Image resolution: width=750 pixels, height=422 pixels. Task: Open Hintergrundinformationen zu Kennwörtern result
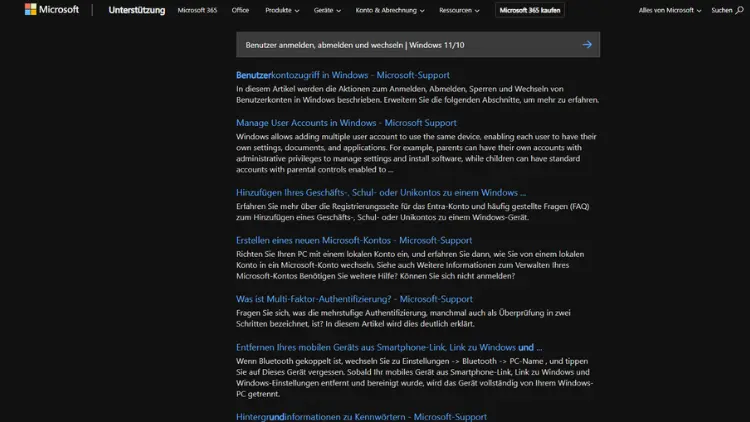(x=361, y=417)
